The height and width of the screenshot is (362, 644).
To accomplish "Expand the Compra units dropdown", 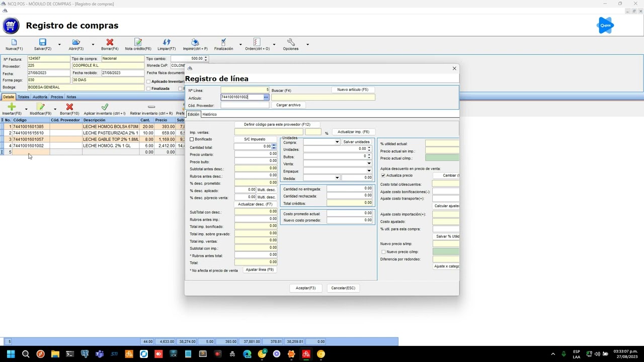I will click(337, 142).
